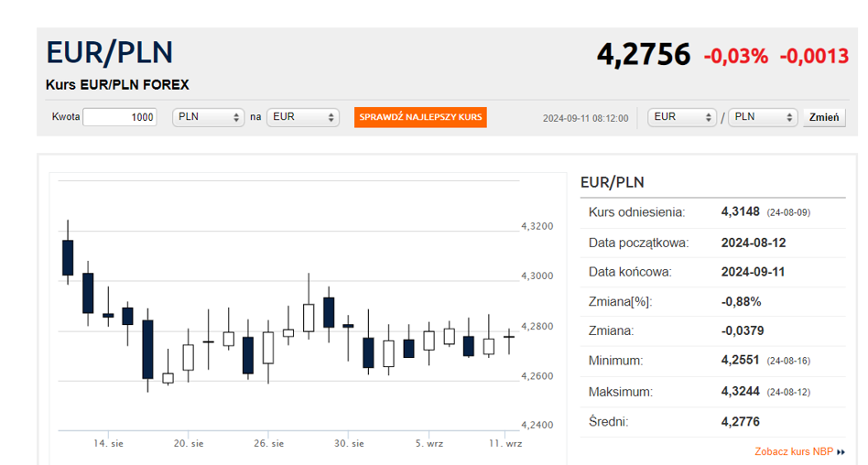868x465 pixels.
Task: Expand the EUR dropdown left of the slash
Action: [x=681, y=117]
